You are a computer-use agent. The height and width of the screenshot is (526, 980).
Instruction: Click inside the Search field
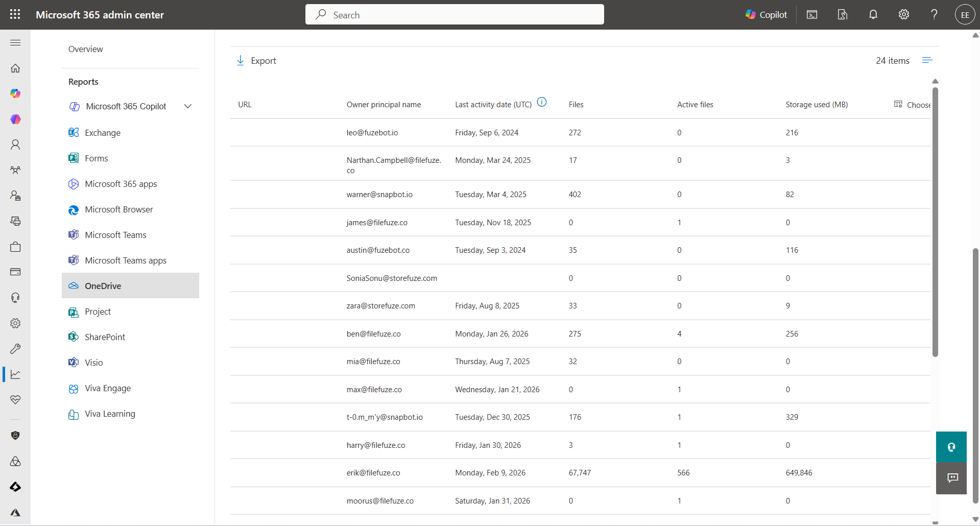pos(455,14)
